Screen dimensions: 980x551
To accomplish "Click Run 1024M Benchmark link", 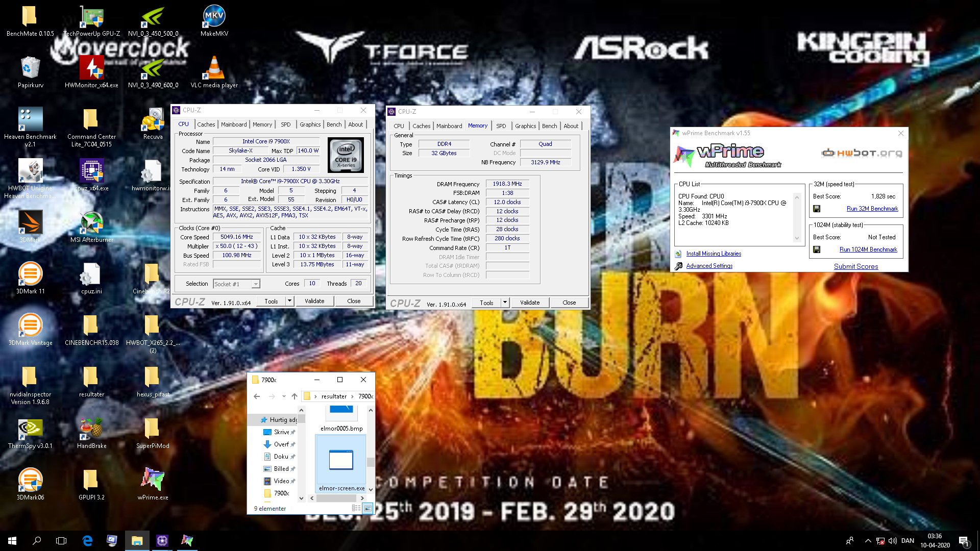I will click(868, 249).
